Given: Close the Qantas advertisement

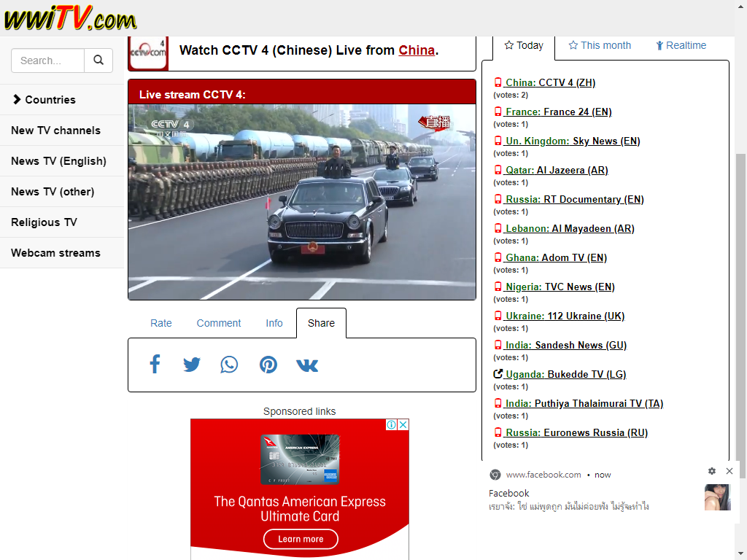Looking at the screenshot, I should [x=403, y=425].
